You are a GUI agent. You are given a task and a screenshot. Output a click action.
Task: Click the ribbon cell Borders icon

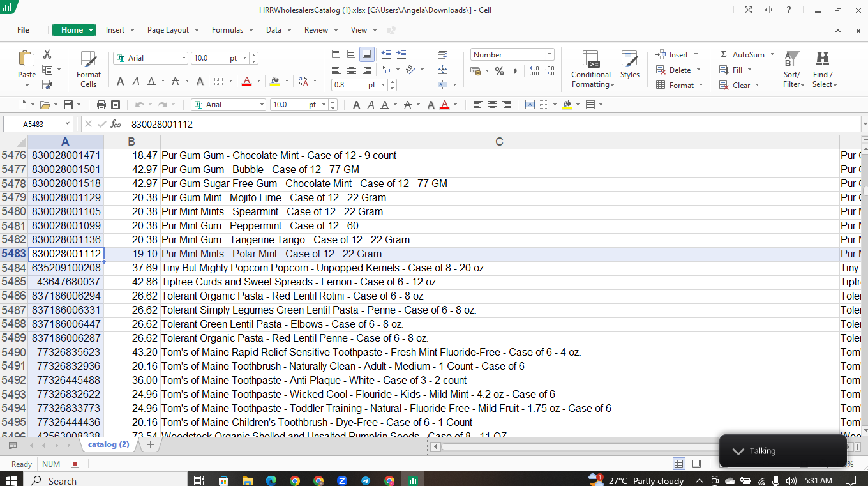218,81
